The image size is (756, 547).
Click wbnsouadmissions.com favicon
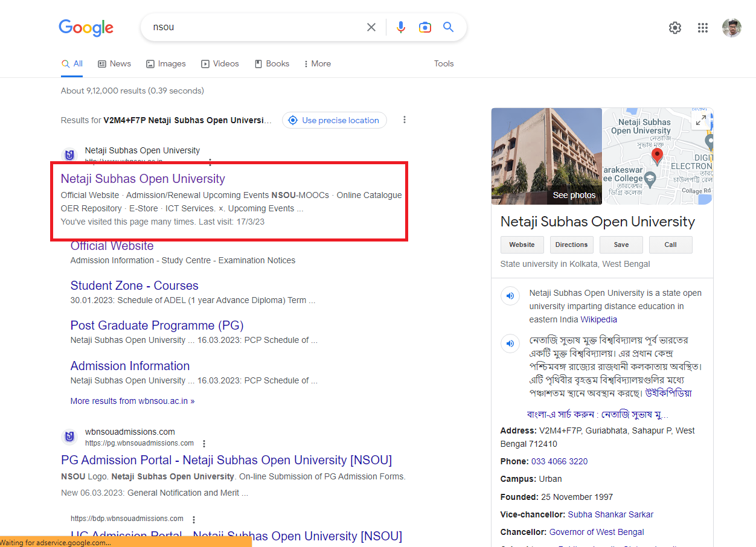[x=70, y=437]
